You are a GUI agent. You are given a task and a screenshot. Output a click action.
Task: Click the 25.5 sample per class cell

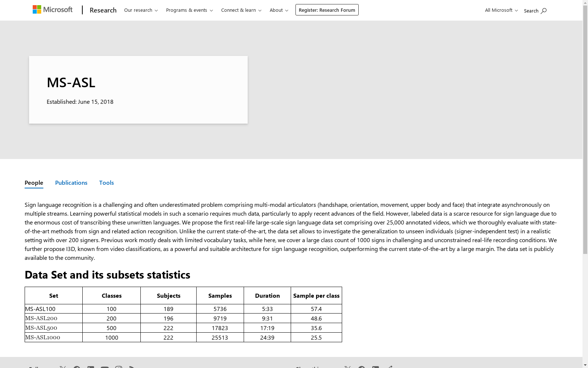coord(316,337)
